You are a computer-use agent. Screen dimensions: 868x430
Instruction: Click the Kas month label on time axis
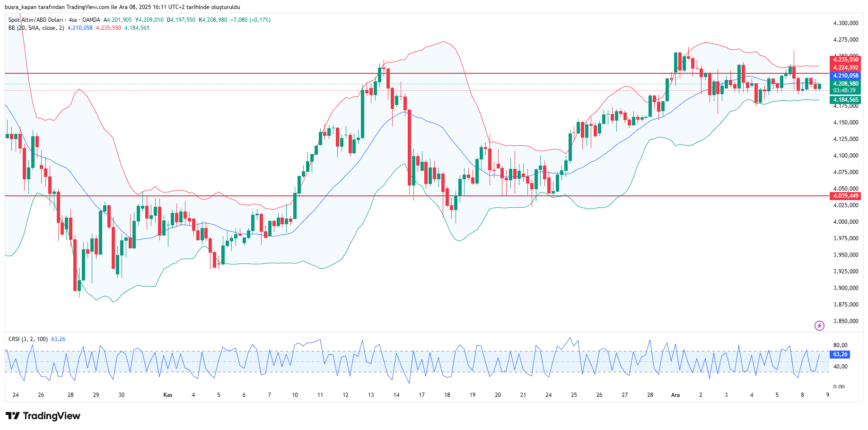click(x=167, y=395)
